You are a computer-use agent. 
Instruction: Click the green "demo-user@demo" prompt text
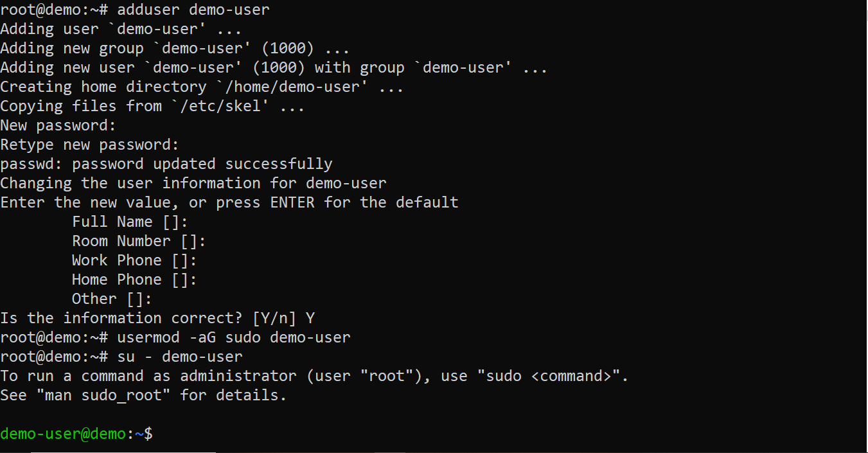[x=63, y=434]
